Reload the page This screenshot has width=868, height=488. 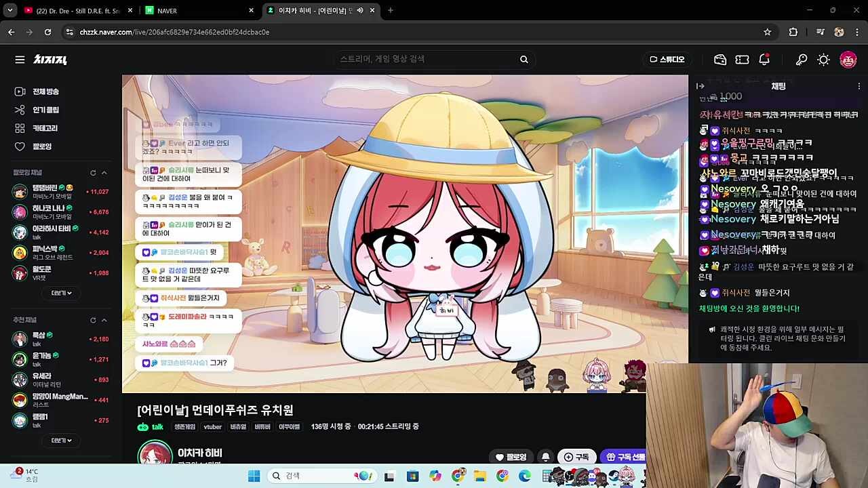coord(47,32)
